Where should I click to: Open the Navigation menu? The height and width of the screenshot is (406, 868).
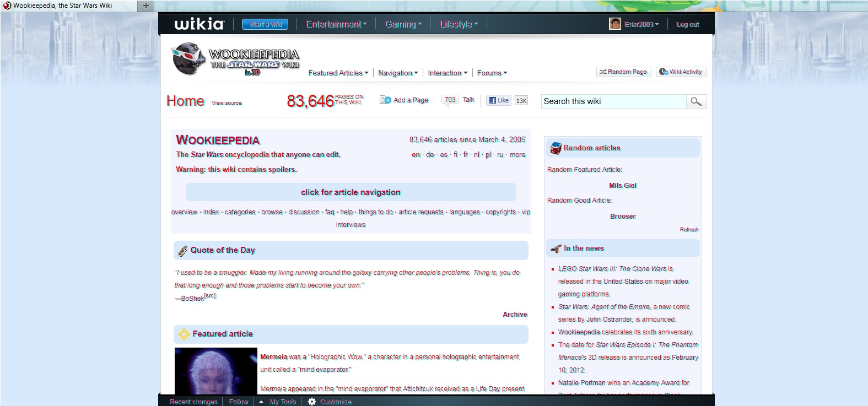tap(398, 73)
